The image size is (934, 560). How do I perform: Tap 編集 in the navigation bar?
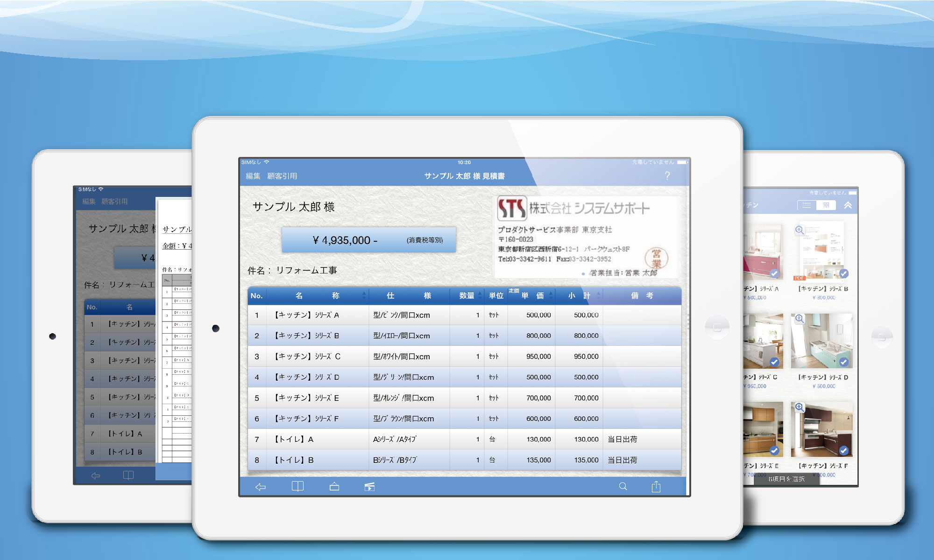(x=253, y=176)
